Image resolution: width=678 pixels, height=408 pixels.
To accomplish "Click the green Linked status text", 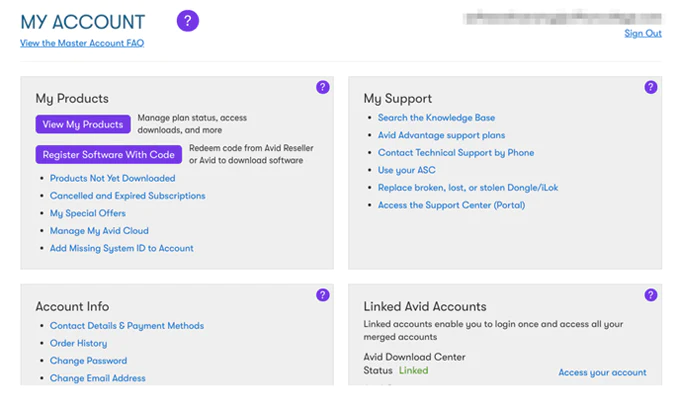I will point(413,370).
